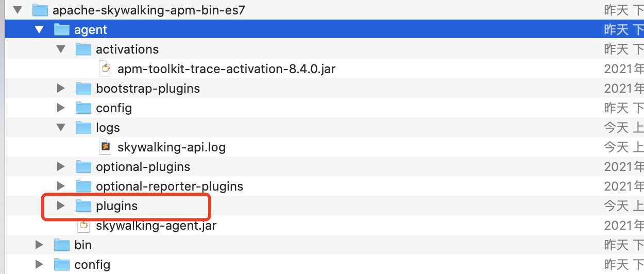Expand the plugins folder disclosure triangle
Image resolution: width=644 pixels, height=274 pixels.
[x=61, y=206]
